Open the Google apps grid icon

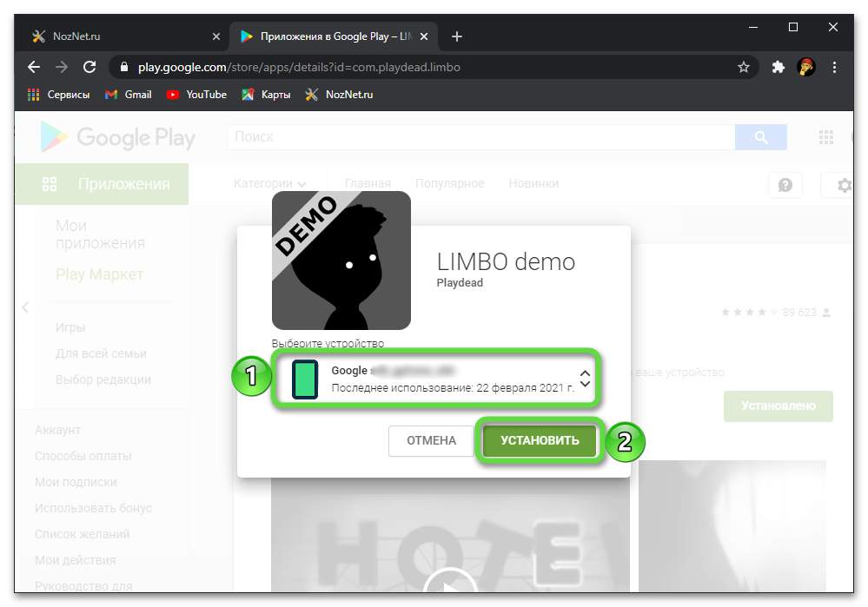pyautogui.click(x=825, y=137)
